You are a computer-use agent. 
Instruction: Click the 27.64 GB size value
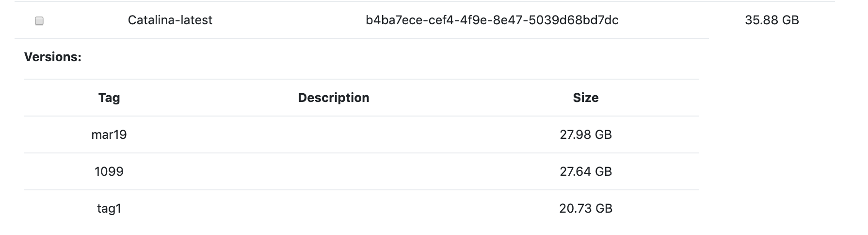point(585,171)
